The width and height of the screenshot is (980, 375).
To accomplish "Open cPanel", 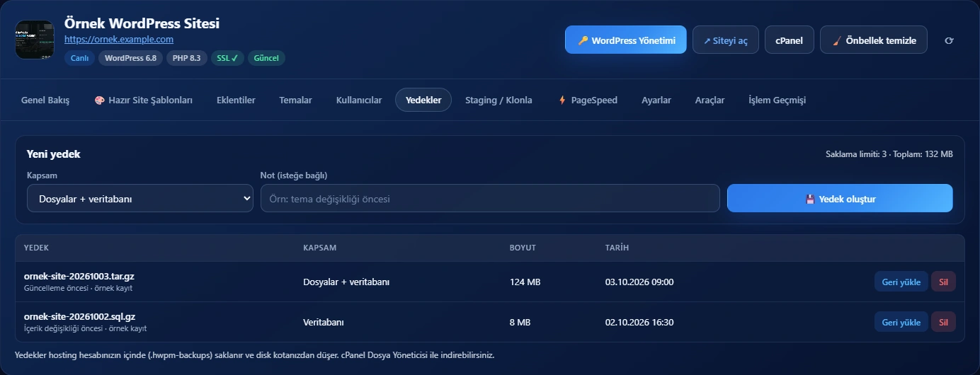I will [x=790, y=40].
